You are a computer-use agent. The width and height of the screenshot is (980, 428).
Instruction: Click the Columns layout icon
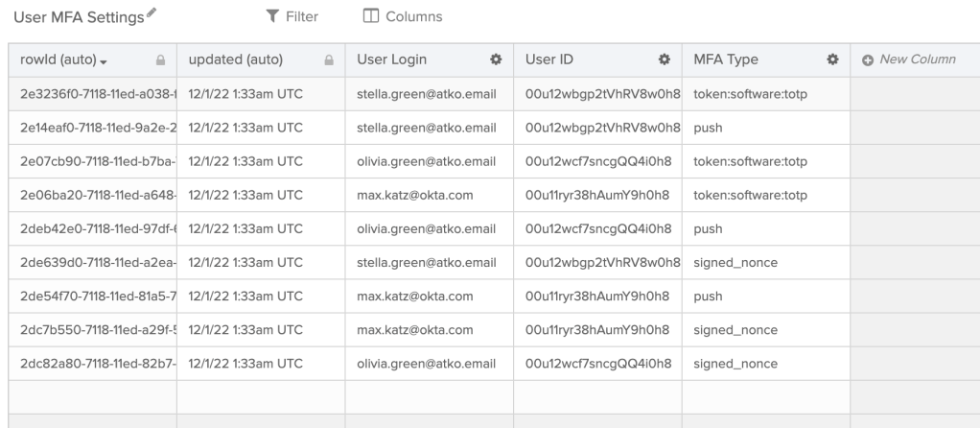pos(370,16)
